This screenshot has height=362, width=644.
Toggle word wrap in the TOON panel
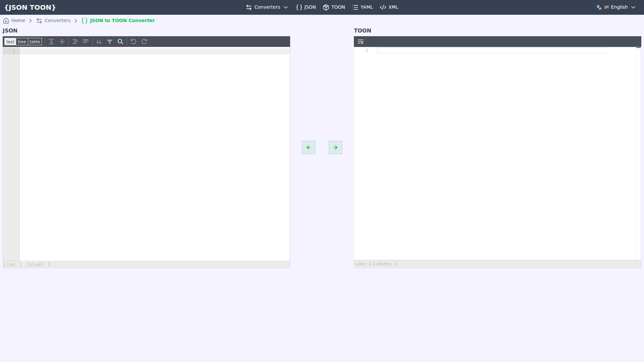361,41
